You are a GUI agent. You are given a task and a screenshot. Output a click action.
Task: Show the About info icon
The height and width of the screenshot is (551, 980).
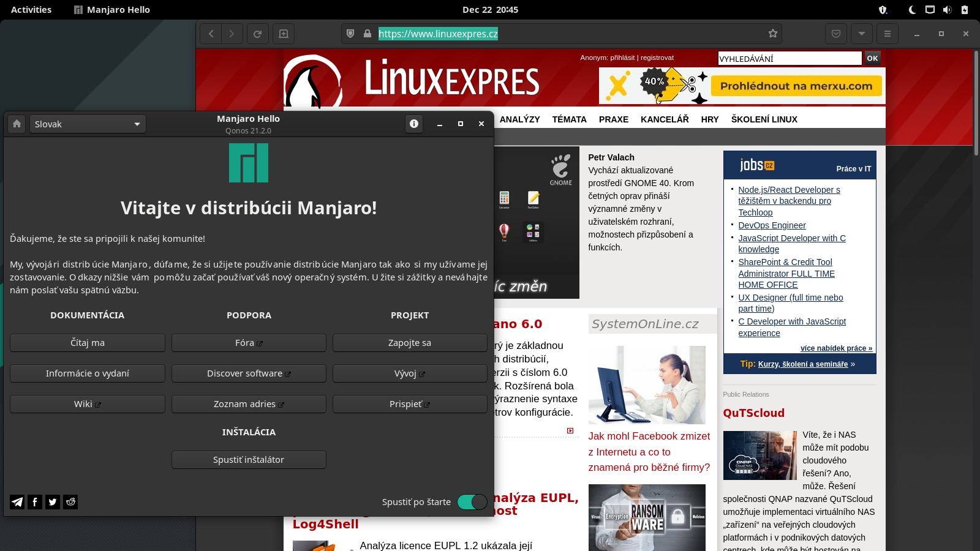[x=414, y=124]
